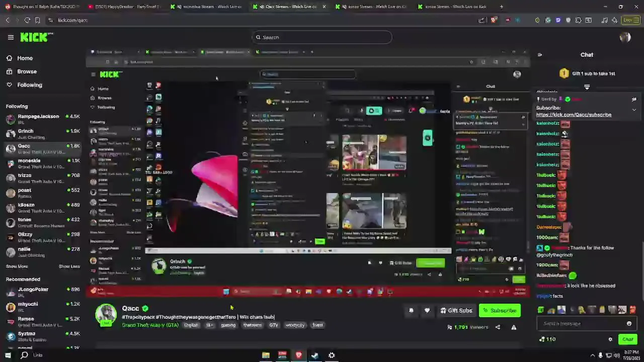Viewport: 644px width, 362px height.
Task: Reload the page in browser toolbar
Action: pos(27,20)
